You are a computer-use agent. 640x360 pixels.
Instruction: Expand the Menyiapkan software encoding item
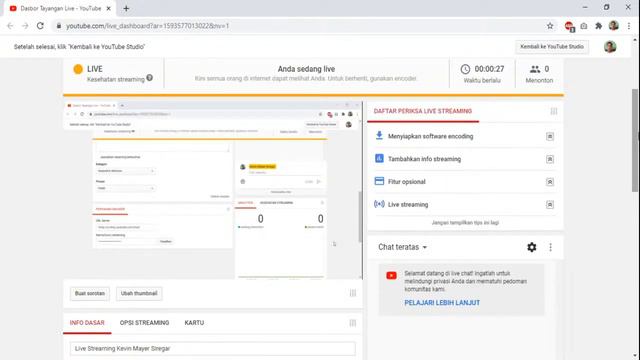coord(550,136)
